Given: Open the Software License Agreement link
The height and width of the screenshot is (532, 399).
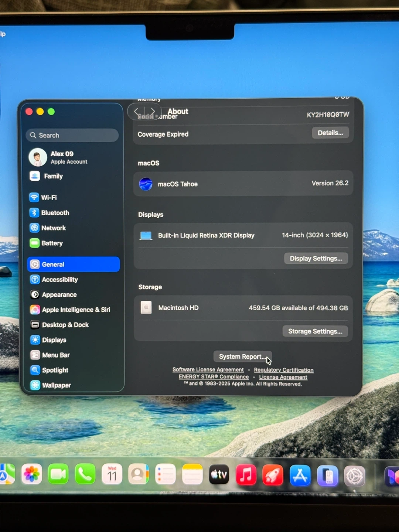Looking at the screenshot, I should (208, 369).
